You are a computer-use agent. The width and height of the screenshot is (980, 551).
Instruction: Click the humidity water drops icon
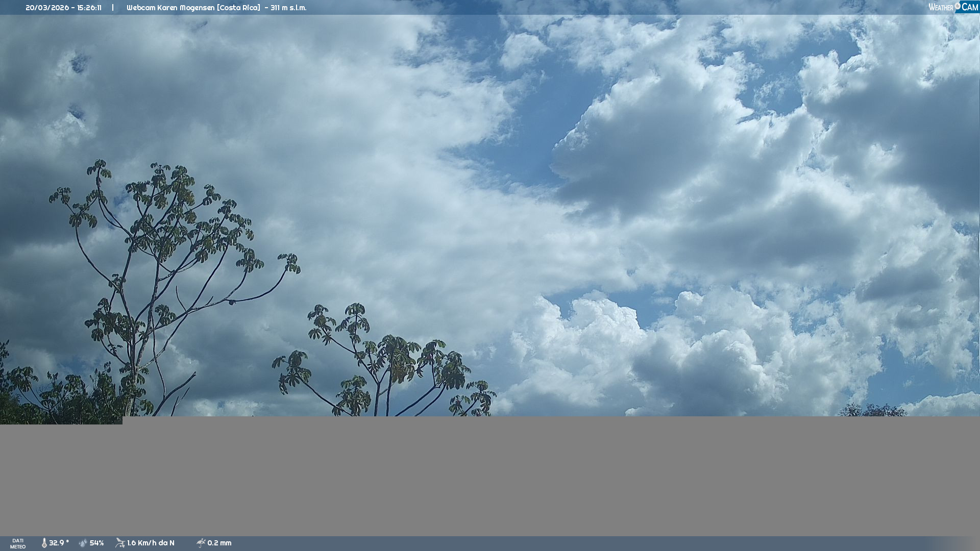click(83, 543)
